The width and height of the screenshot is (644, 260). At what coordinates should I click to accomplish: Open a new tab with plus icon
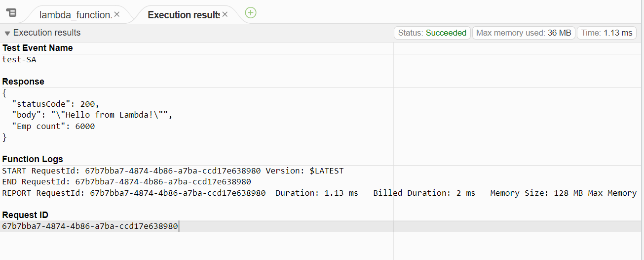(x=251, y=13)
